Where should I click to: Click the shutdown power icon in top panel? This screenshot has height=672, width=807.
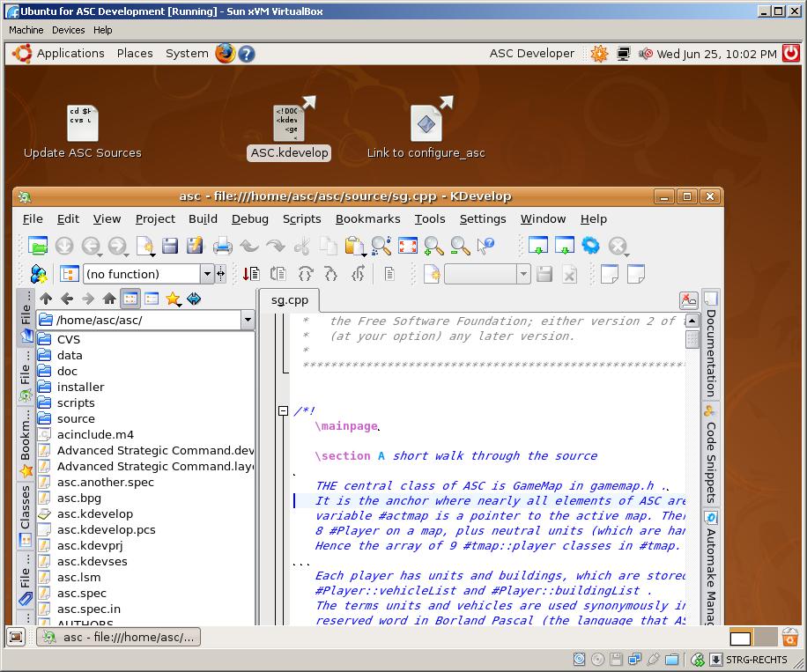pyautogui.click(x=790, y=53)
